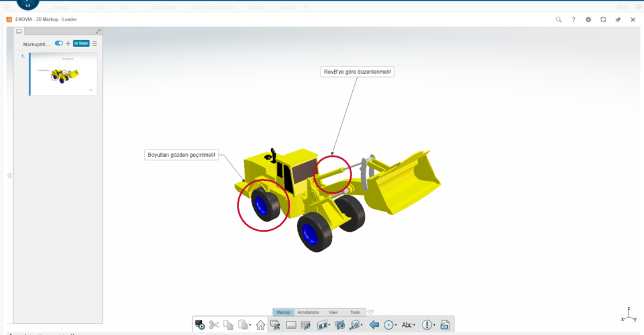Switch to the Tools tab
This screenshot has width=644, height=335.
[355, 312]
